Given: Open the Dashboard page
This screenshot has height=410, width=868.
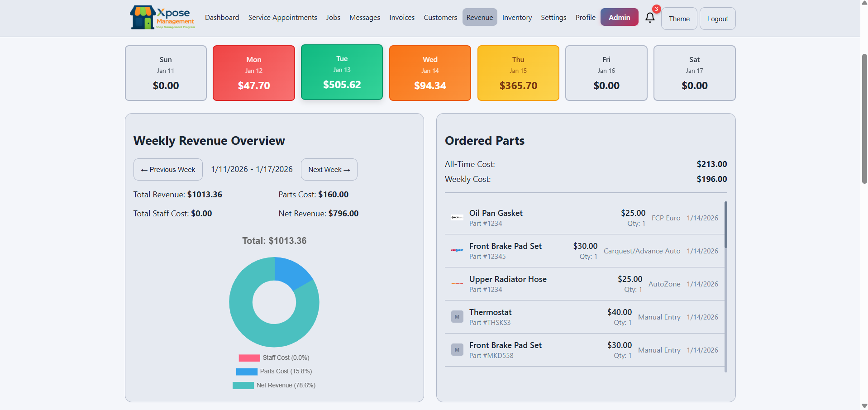Looking at the screenshot, I should [x=222, y=17].
